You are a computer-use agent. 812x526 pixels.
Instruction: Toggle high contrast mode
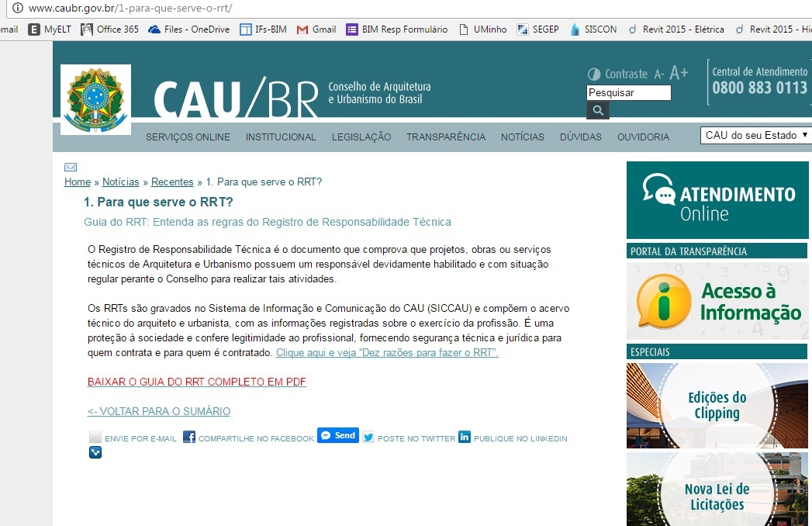594,74
